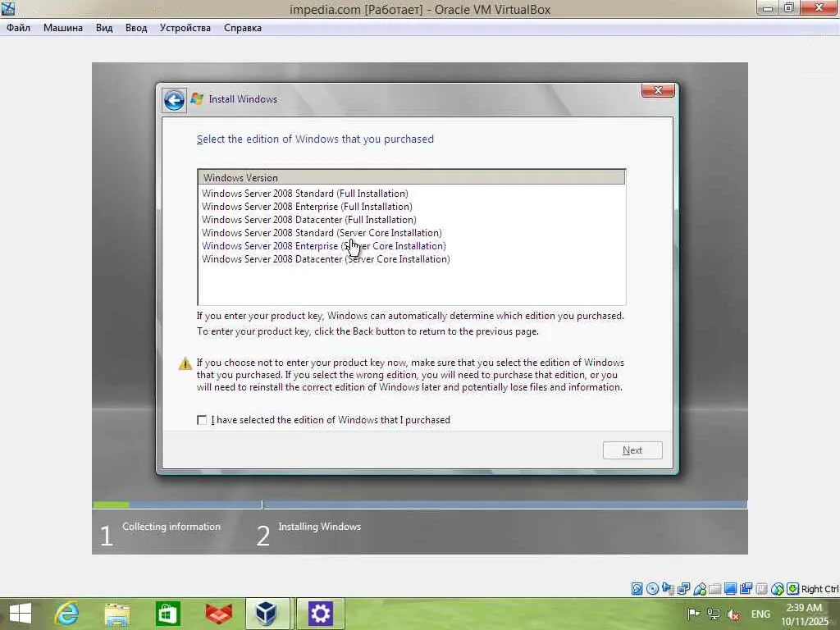Open the Ввод menu
This screenshot has width=840, height=630.
click(x=136, y=28)
